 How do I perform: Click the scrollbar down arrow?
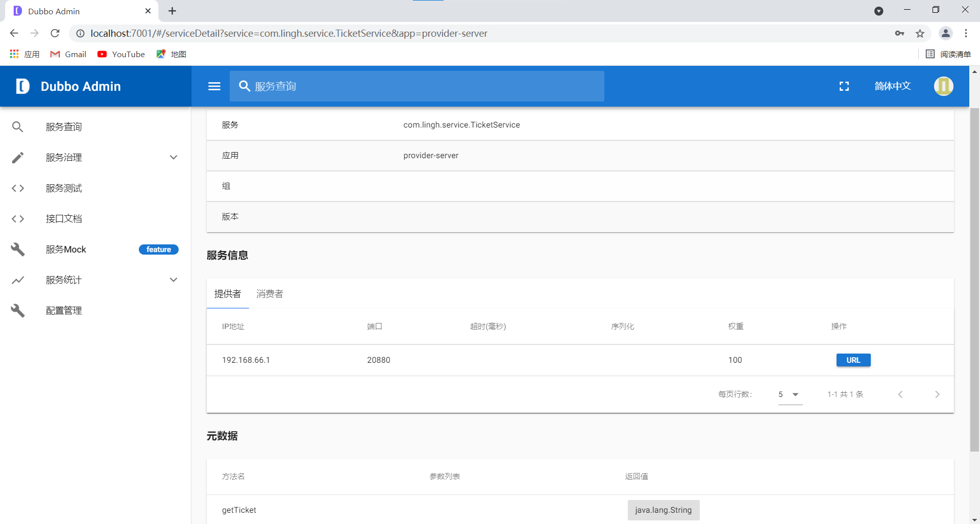pos(974,520)
